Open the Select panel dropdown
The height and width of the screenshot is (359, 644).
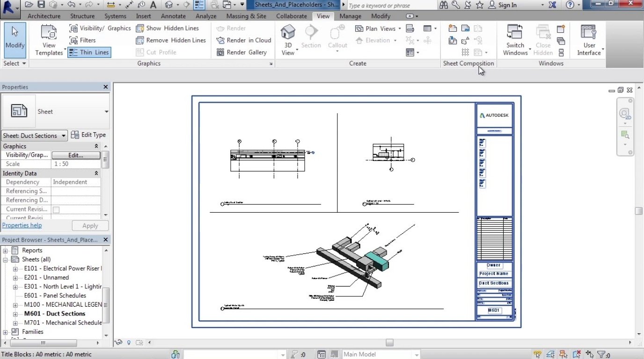15,64
